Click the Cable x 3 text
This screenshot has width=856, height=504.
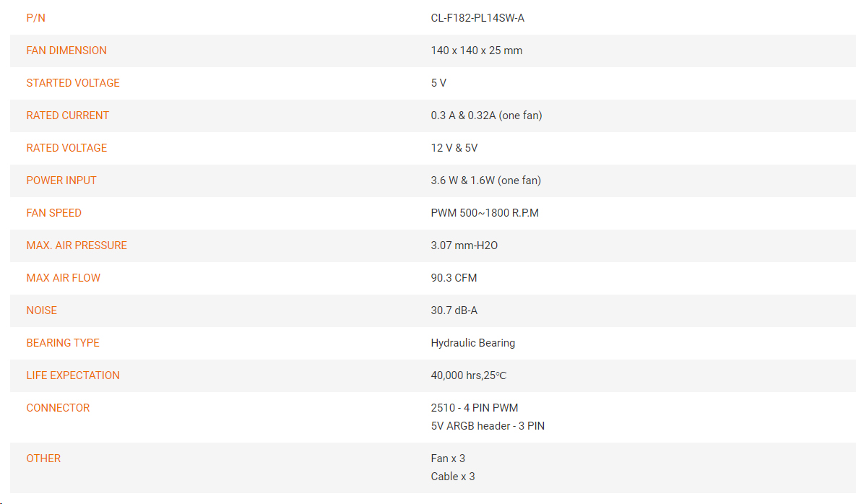[453, 477]
